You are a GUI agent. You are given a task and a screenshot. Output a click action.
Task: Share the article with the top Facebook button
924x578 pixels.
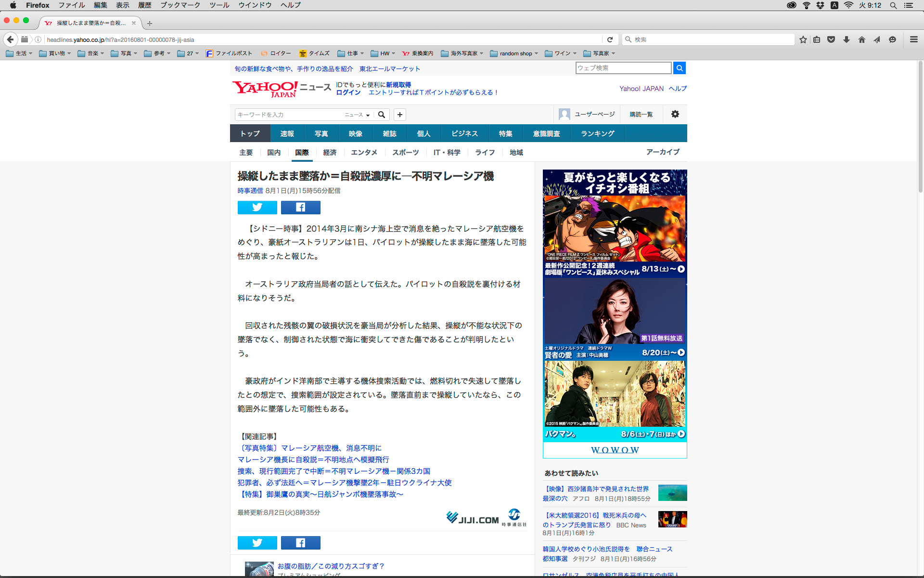pos(300,207)
